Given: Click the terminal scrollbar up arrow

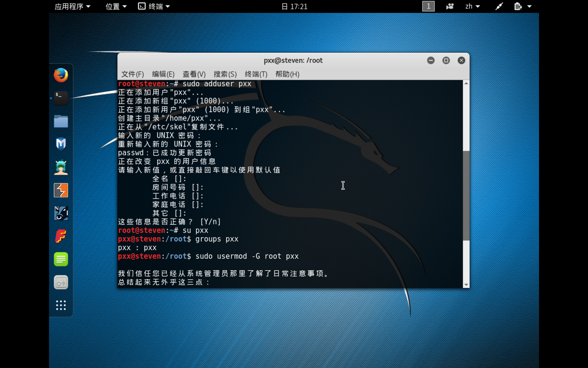Looking at the screenshot, I should 466,83.
